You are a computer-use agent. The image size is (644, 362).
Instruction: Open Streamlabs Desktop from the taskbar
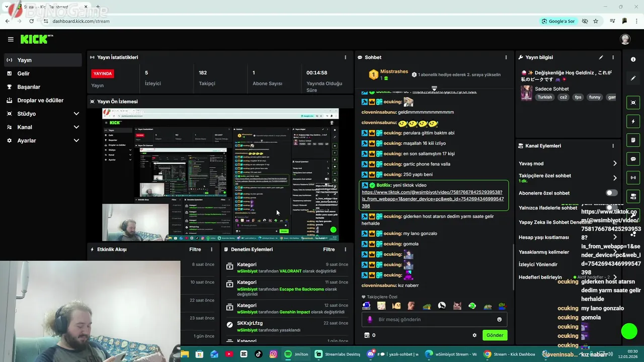[x=338, y=354]
